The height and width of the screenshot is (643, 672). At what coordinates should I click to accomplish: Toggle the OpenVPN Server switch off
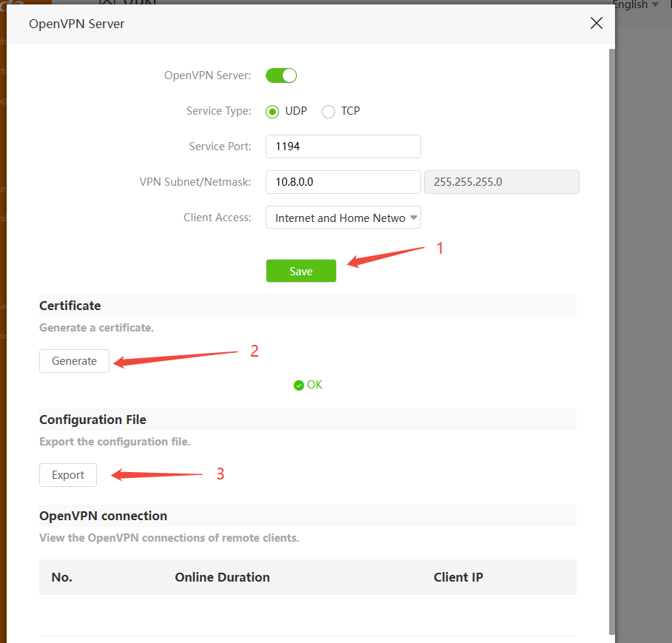pos(281,75)
